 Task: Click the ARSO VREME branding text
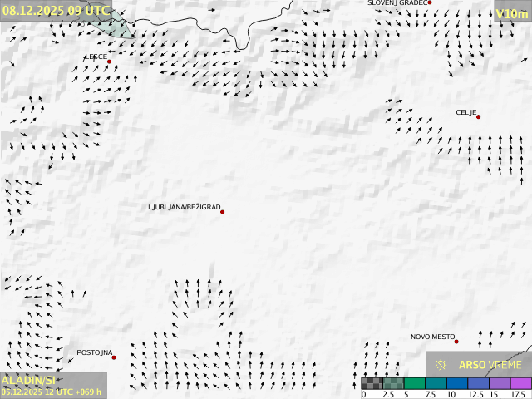490,365
